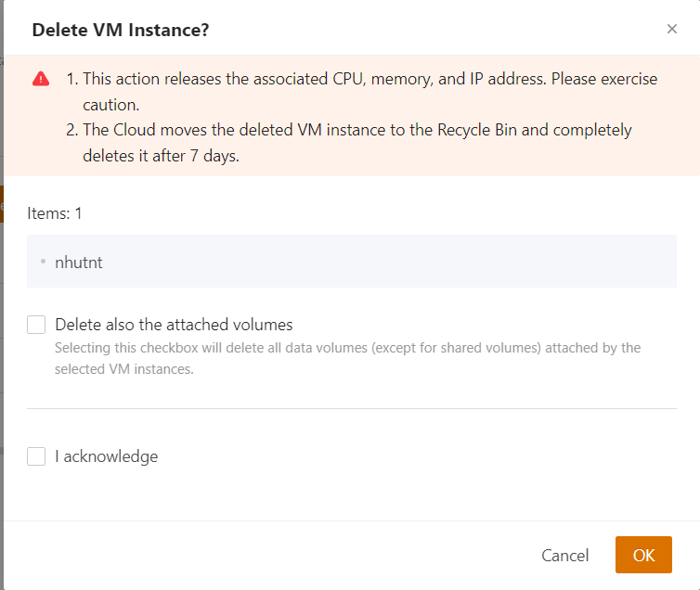
Task: Click the second warning about the Recycle Bin
Action: (356, 130)
